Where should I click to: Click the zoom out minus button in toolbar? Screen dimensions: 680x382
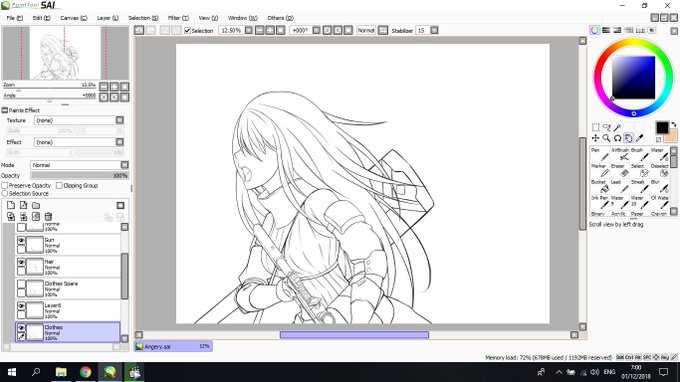coord(259,30)
